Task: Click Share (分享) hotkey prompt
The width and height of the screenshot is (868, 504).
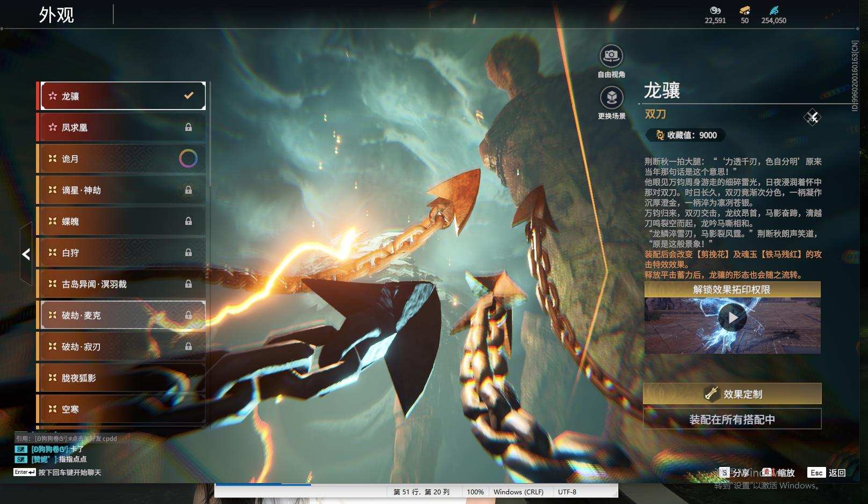Action: tap(735, 472)
